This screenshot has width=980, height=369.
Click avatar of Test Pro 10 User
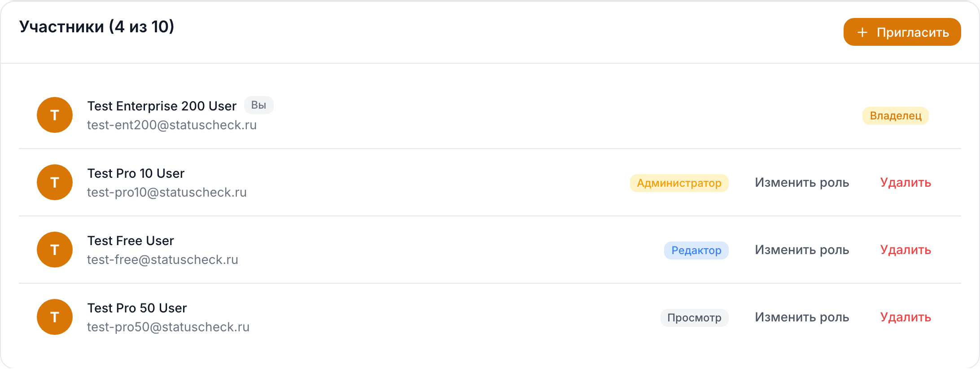click(55, 182)
